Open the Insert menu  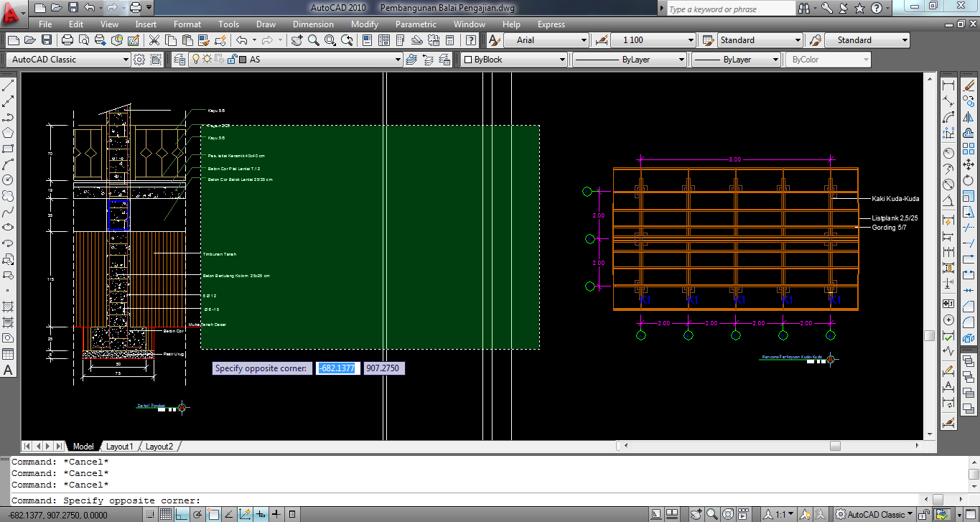pos(146,24)
